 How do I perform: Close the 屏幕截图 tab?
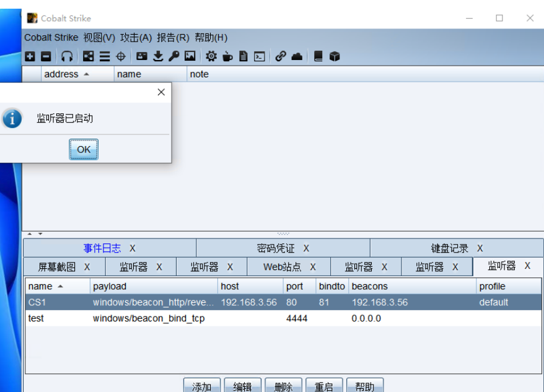[87, 267]
